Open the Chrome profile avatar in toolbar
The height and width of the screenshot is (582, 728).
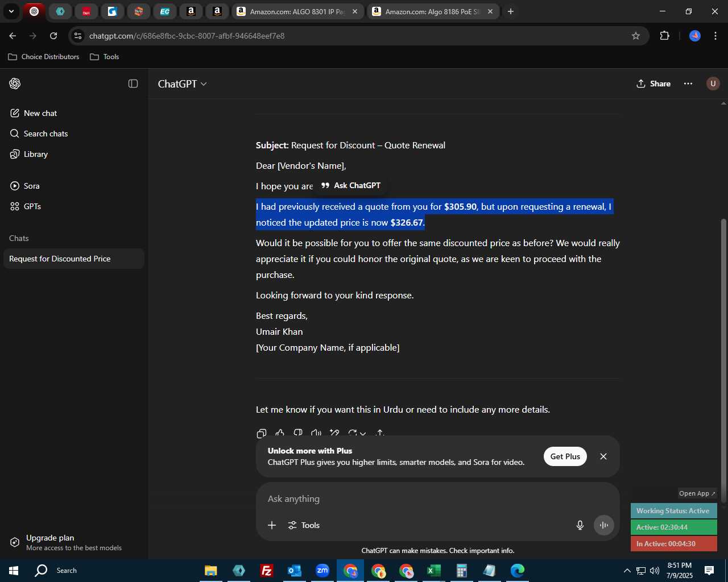[x=695, y=36]
